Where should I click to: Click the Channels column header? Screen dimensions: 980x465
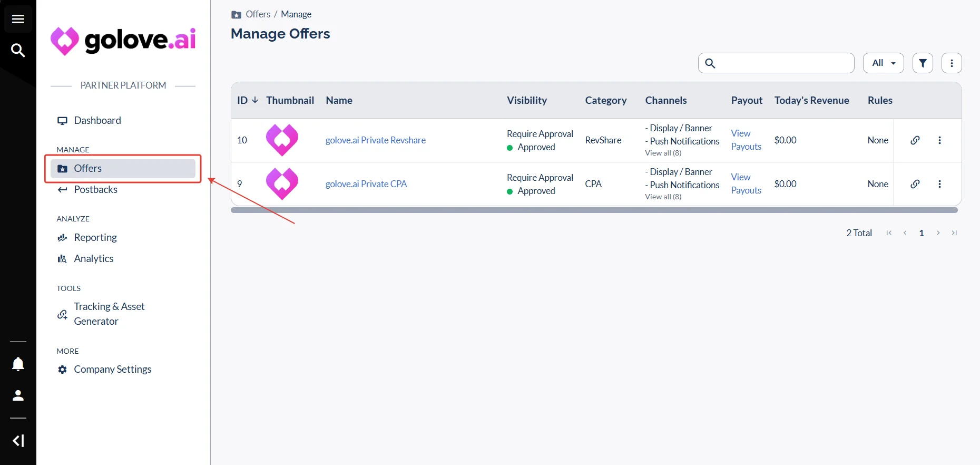(x=666, y=100)
